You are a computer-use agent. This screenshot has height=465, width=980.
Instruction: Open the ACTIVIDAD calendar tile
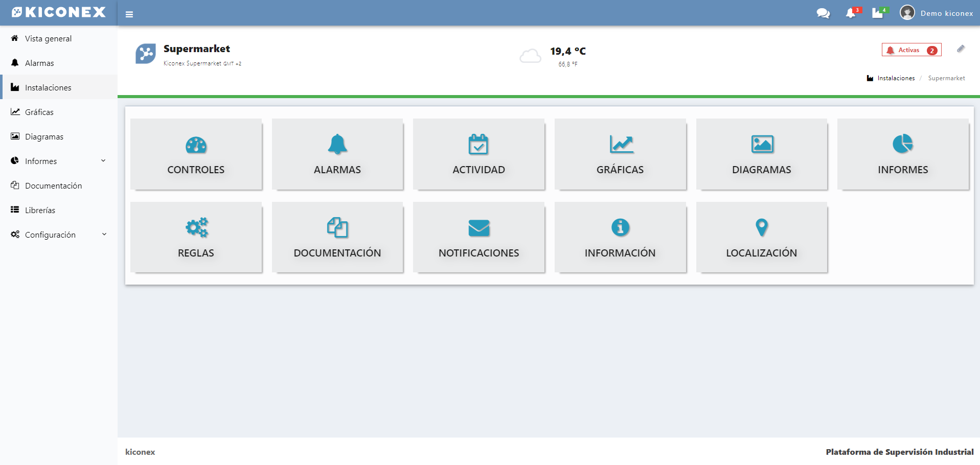[478, 154]
